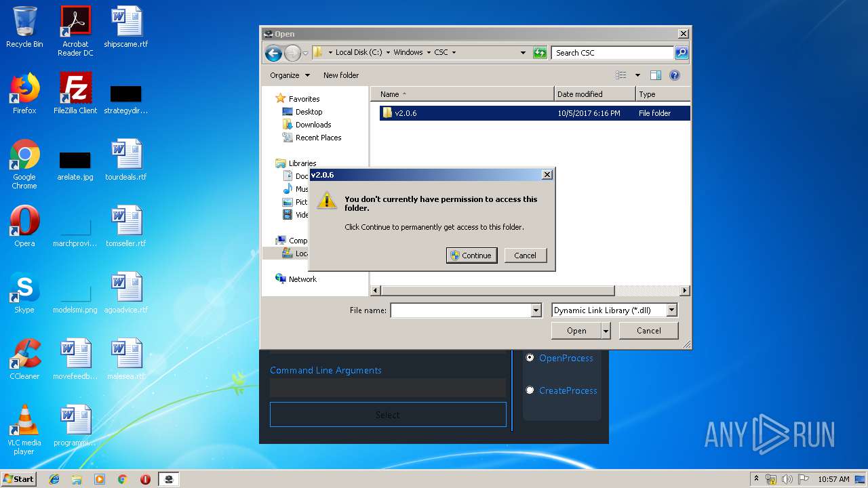Launch Firefox from desktop

pos(24,94)
